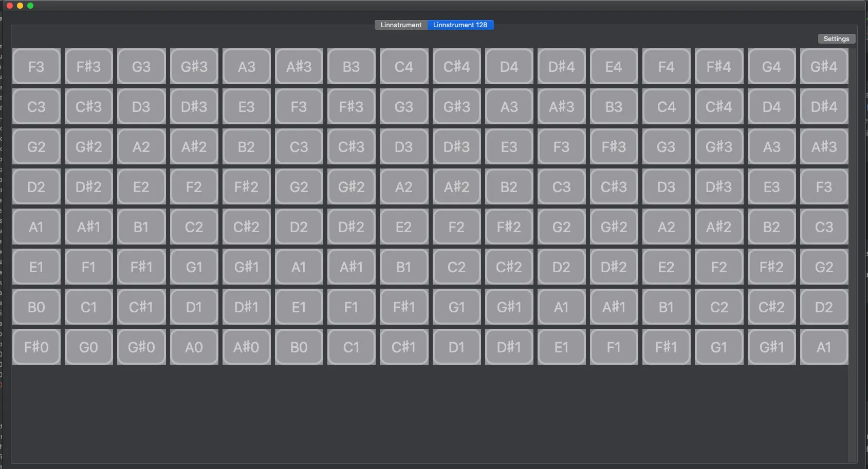
Task: Play the G2 pad starting the third row
Action: pos(36,146)
